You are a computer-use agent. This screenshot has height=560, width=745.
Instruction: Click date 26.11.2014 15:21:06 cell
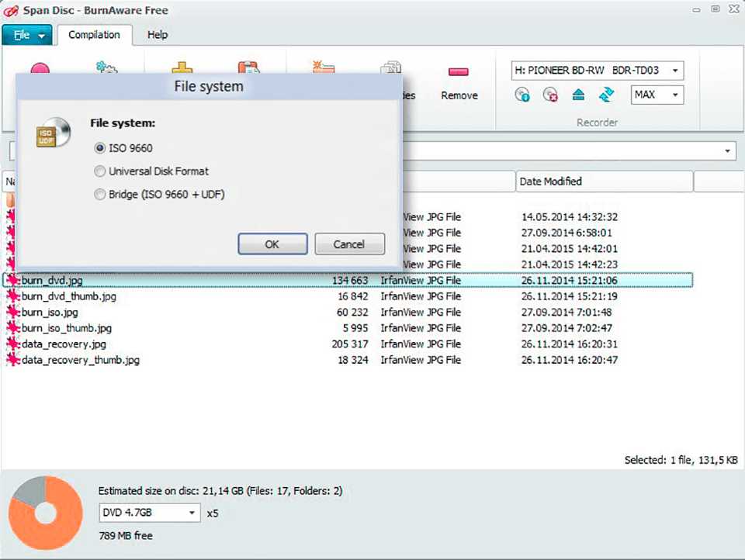(x=569, y=280)
